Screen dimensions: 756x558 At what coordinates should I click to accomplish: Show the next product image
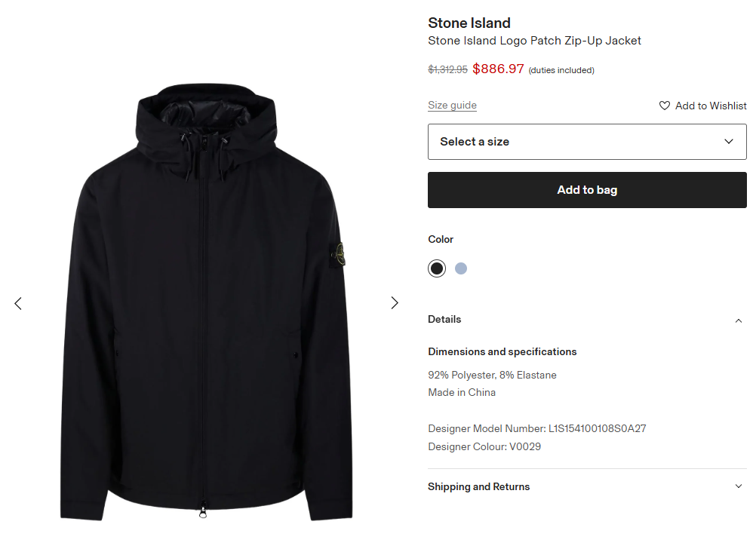click(x=395, y=303)
